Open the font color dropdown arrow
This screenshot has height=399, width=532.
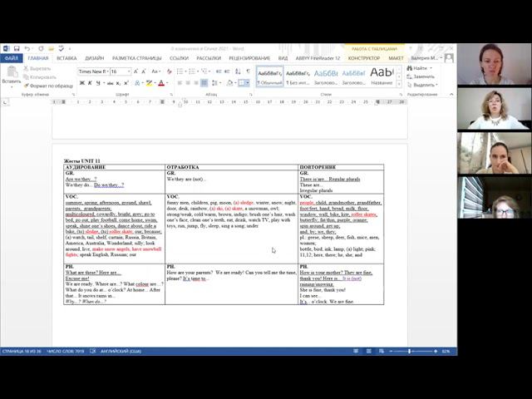167,83
